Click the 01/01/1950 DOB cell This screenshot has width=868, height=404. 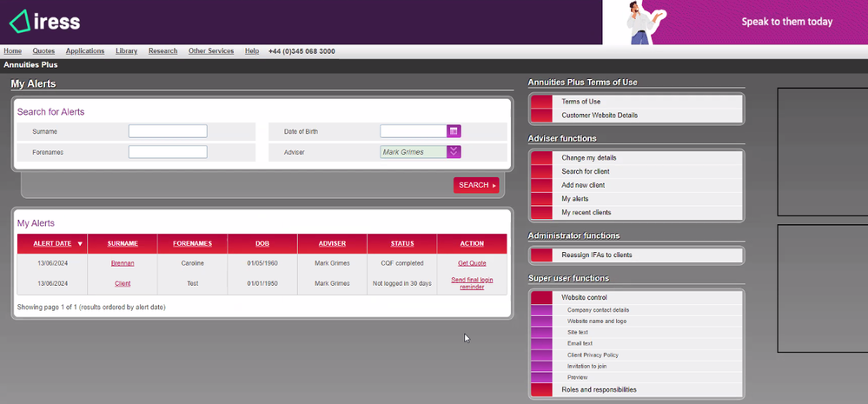(x=262, y=283)
